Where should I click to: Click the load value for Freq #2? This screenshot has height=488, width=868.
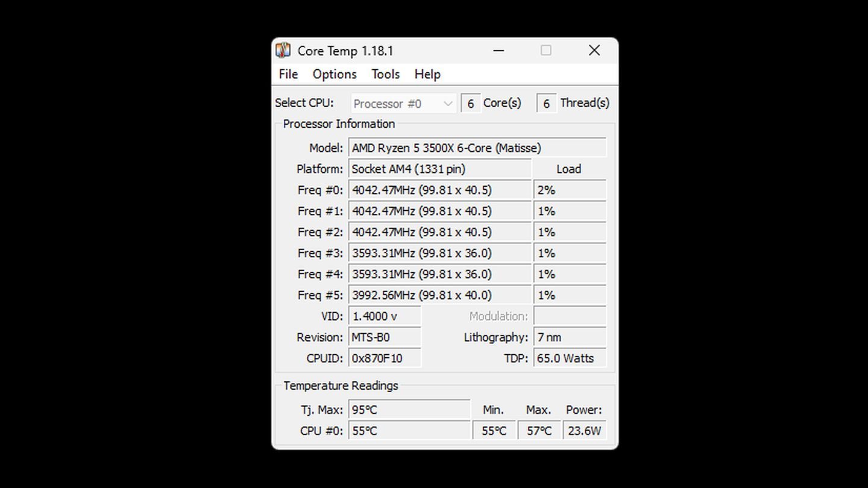(570, 232)
